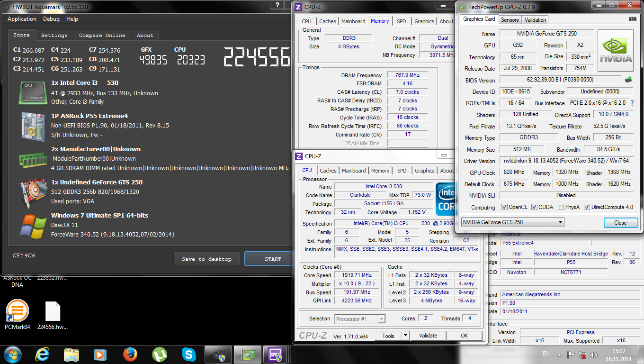
Task: Click the GPU Clock value 820 MHz
Action: 514,173
